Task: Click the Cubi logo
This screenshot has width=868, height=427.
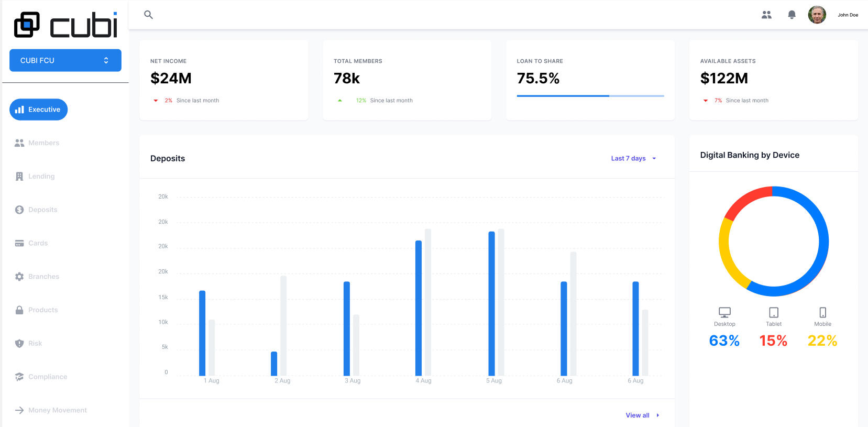Action: 65,25
